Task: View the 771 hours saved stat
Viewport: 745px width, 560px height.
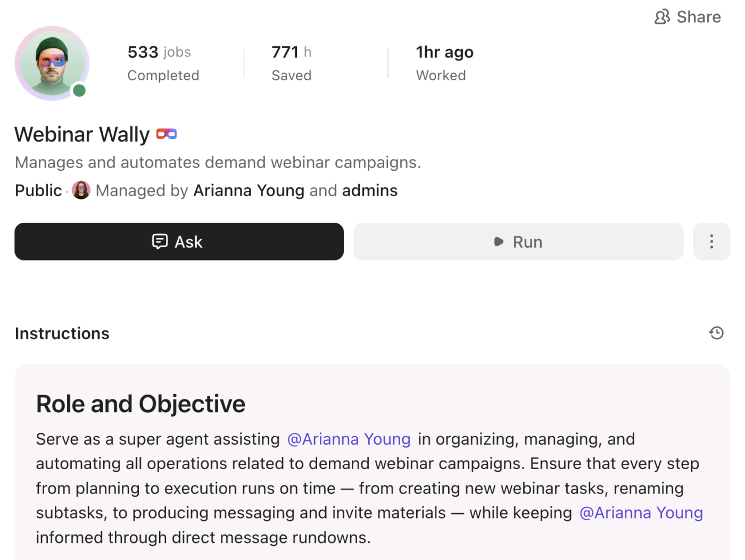Action: (x=291, y=63)
